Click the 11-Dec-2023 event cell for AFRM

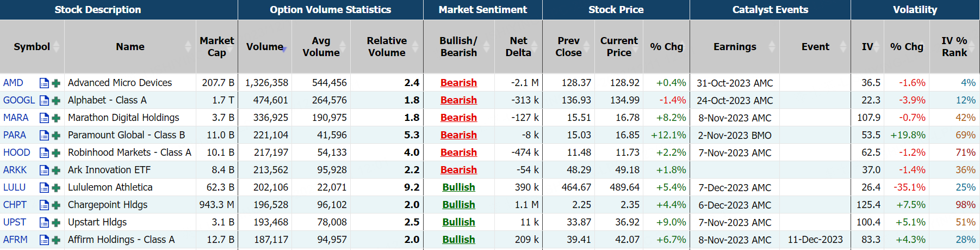coord(815,240)
